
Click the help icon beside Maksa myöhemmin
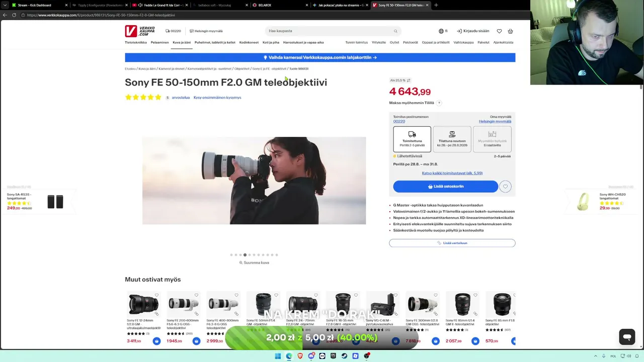(439, 103)
